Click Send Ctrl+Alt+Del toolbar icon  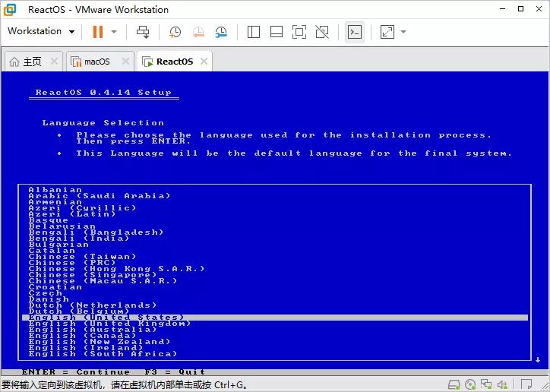143,32
